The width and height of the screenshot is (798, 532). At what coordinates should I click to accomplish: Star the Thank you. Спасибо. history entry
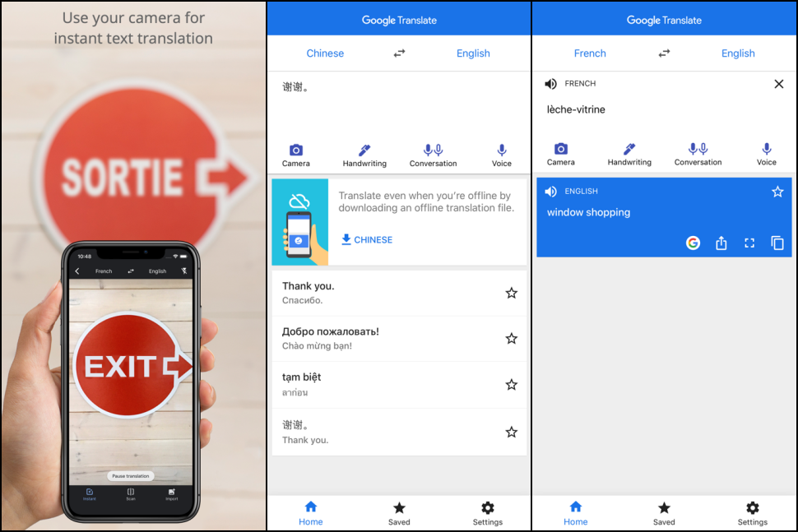point(512,293)
